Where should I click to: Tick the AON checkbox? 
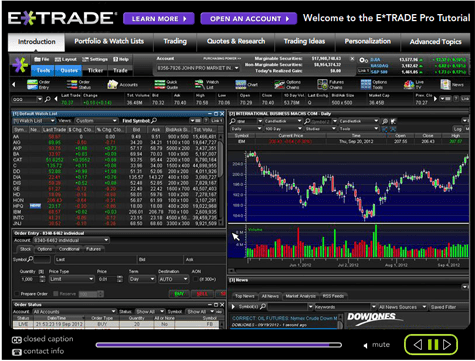(x=196, y=279)
